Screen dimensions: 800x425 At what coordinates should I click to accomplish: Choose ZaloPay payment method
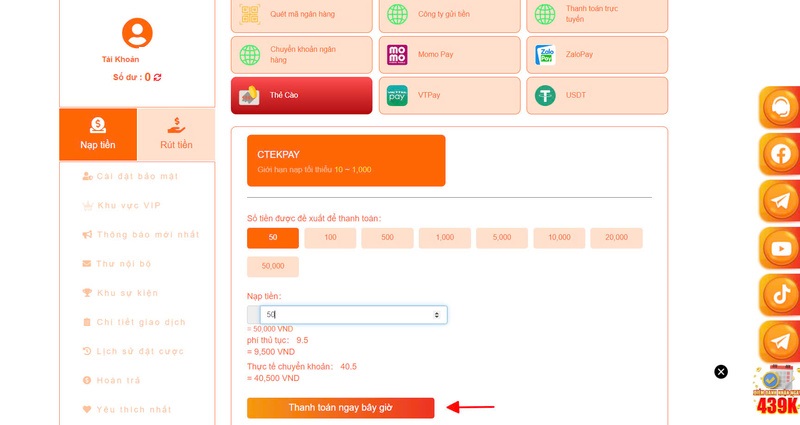597,55
